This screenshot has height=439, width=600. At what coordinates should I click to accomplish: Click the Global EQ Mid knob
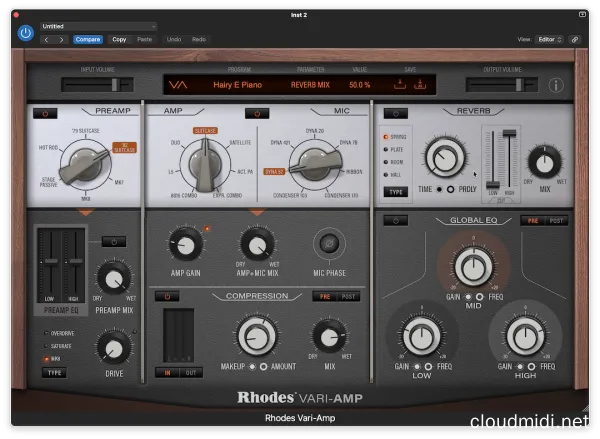click(x=473, y=267)
